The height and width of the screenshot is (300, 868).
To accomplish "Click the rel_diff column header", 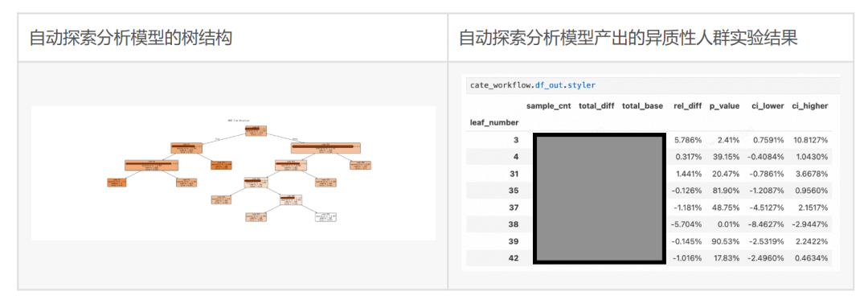I will [687, 105].
